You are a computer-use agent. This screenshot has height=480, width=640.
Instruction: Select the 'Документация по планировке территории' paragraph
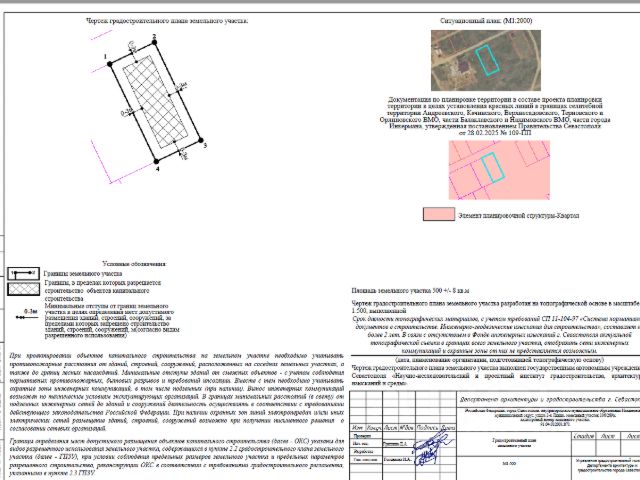tap(495, 116)
